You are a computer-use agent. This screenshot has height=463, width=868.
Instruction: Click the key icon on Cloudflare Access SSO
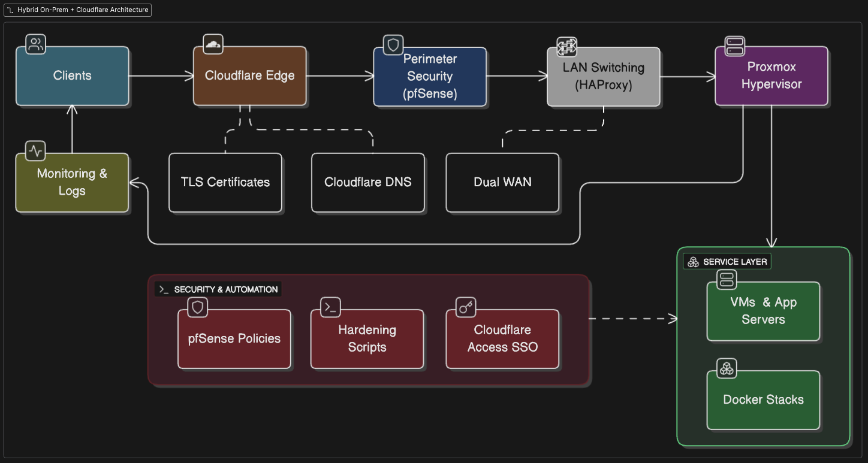click(x=466, y=307)
